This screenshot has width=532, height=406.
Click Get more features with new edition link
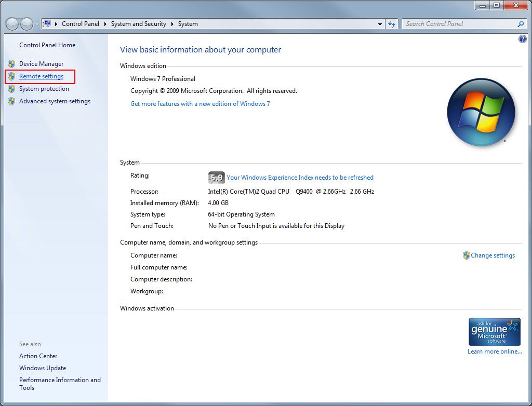pos(200,104)
